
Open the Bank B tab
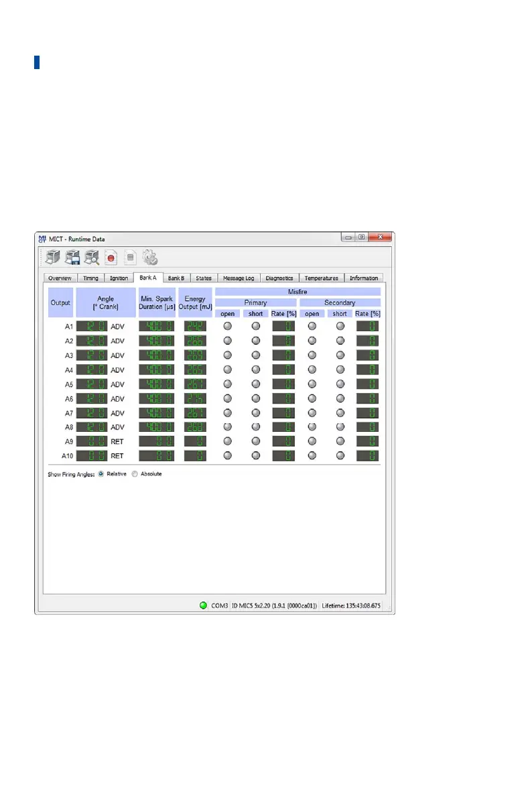coord(176,278)
